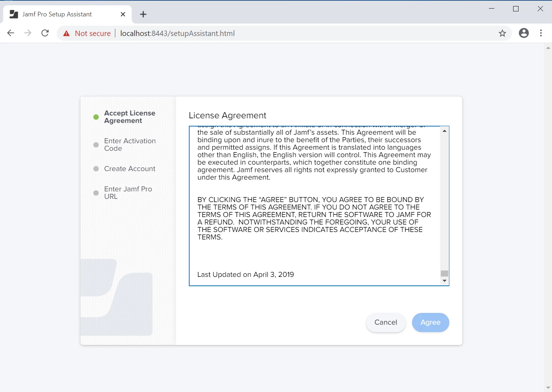Click the Cancel button
Screen dimensions: 552x392
[x=386, y=323]
